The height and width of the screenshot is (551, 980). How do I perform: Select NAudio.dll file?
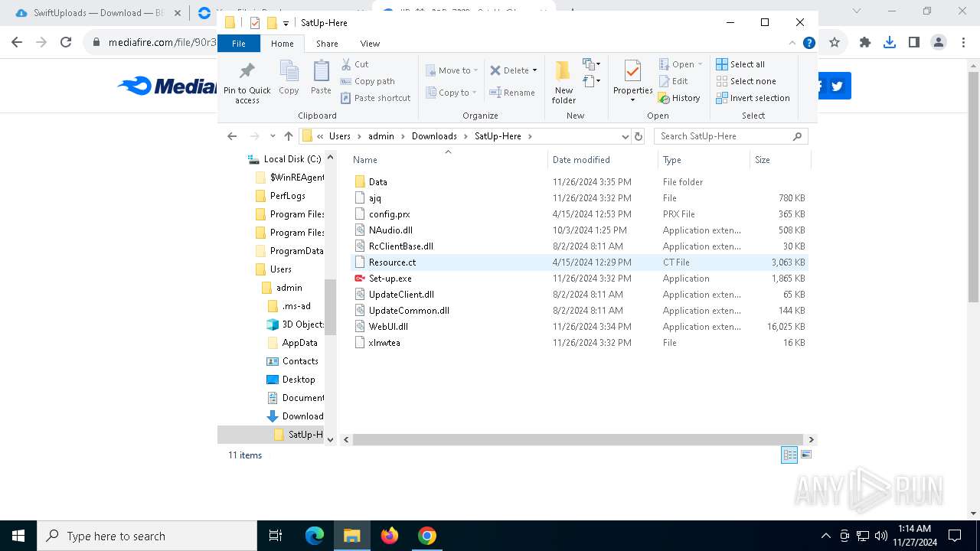580,230
